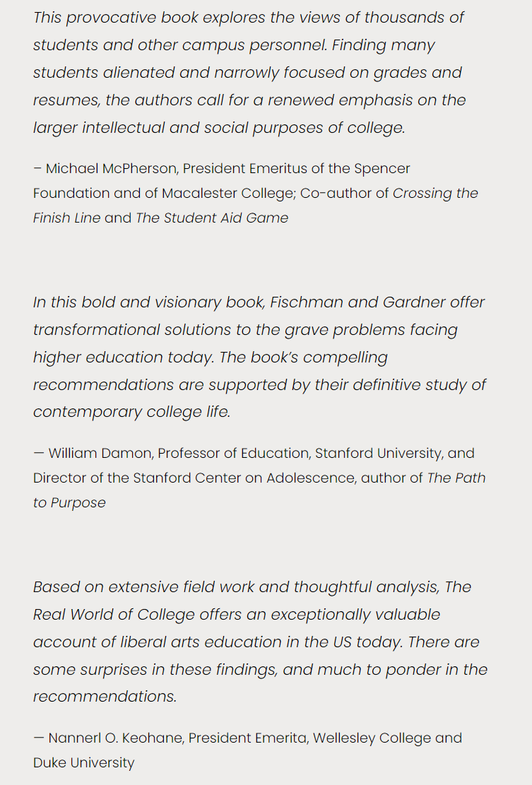Click "The Student Aid Game" italic title
The image size is (532, 785).
212,218
